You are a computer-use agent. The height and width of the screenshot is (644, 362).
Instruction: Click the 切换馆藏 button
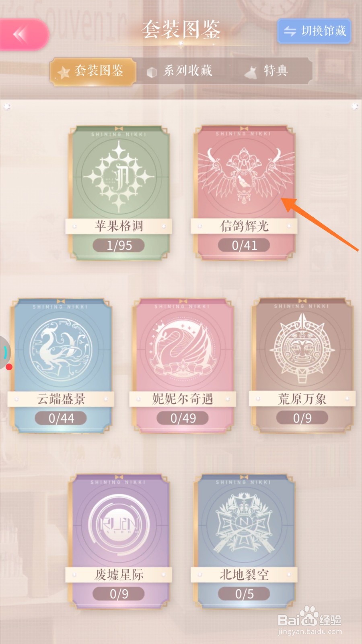314,31
